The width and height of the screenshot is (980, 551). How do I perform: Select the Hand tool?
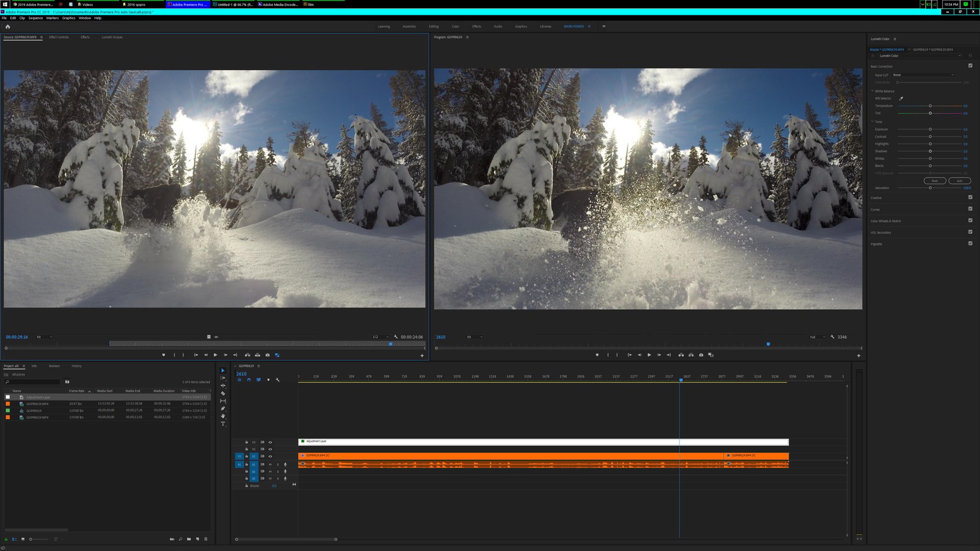[x=223, y=416]
